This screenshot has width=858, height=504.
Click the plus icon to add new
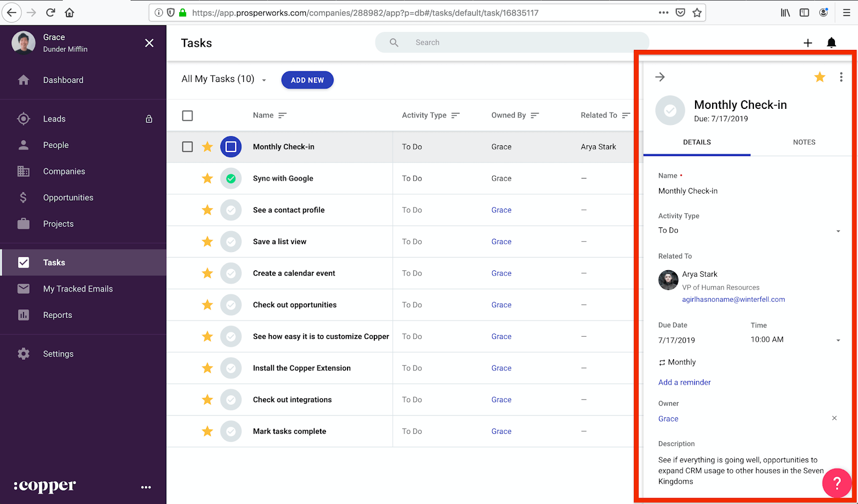[808, 43]
